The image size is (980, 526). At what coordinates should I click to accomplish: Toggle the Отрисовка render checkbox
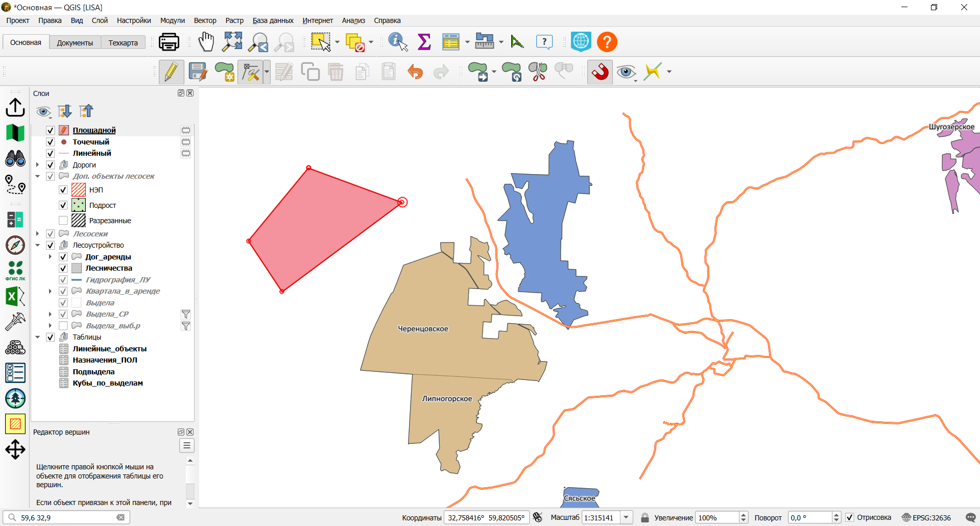850,518
